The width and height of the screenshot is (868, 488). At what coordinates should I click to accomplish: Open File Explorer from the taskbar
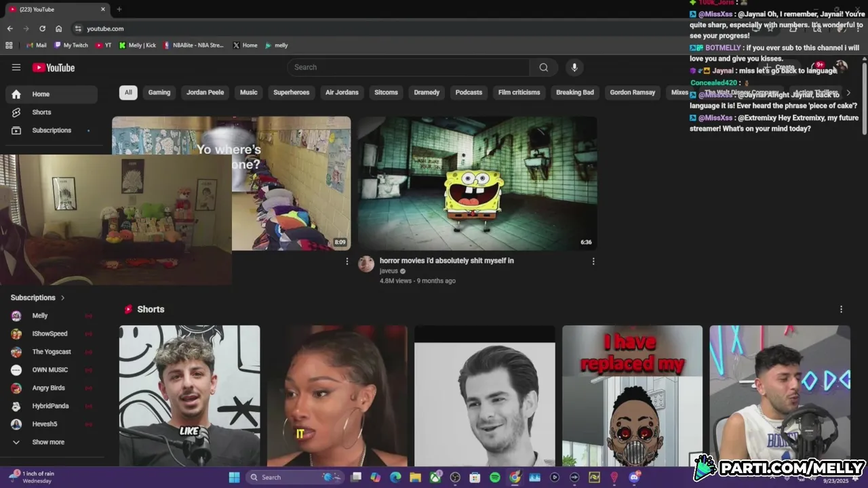pos(415,477)
